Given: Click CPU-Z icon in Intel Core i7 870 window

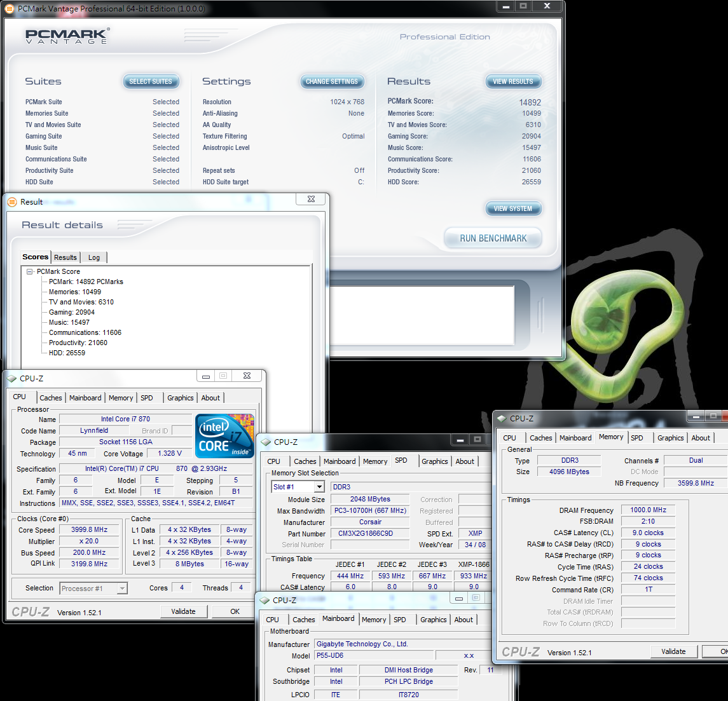Looking at the screenshot, I should click(x=11, y=378).
